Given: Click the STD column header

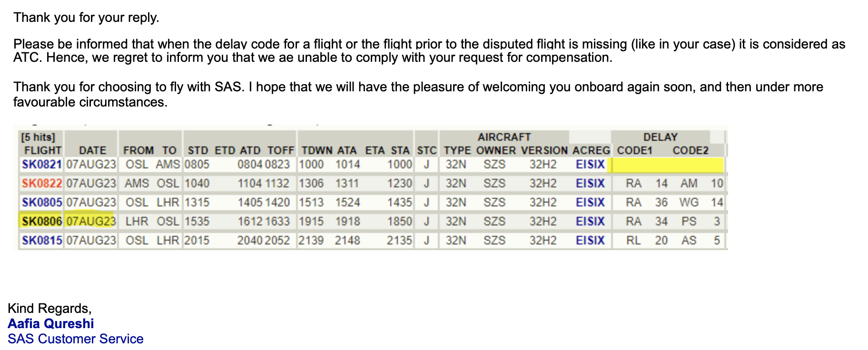Looking at the screenshot, I should tap(197, 151).
